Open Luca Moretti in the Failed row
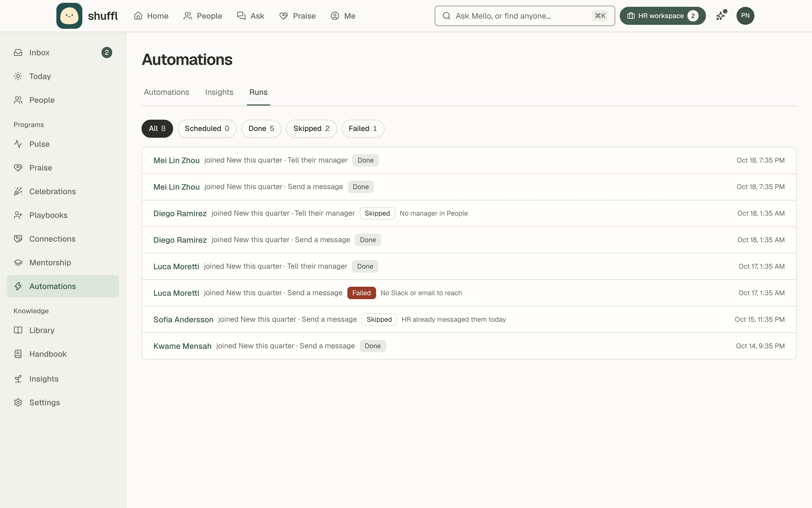Screen dimensions: 812x508 pyautogui.click(x=176, y=293)
